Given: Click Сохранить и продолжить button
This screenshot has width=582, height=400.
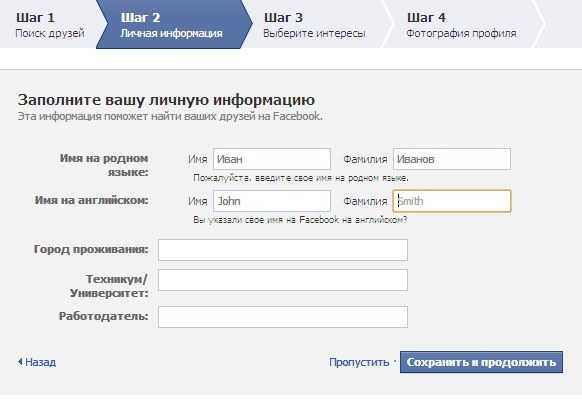Looking at the screenshot, I should click(x=481, y=362).
